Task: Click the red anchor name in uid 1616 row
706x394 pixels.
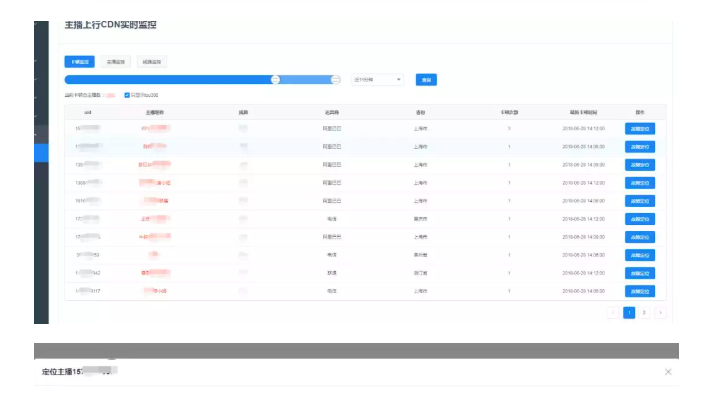Action: tap(156, 200)
